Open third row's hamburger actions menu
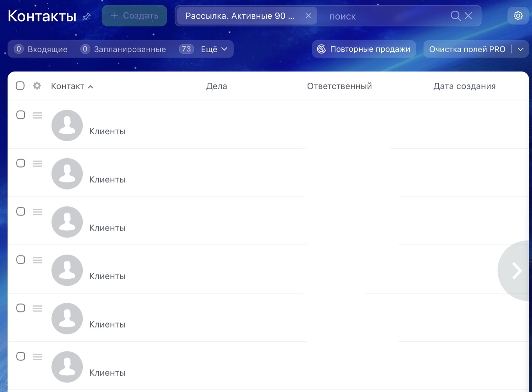Image resolution: width=532 pixels, height=392 pixels. click(x=38, y=212)
